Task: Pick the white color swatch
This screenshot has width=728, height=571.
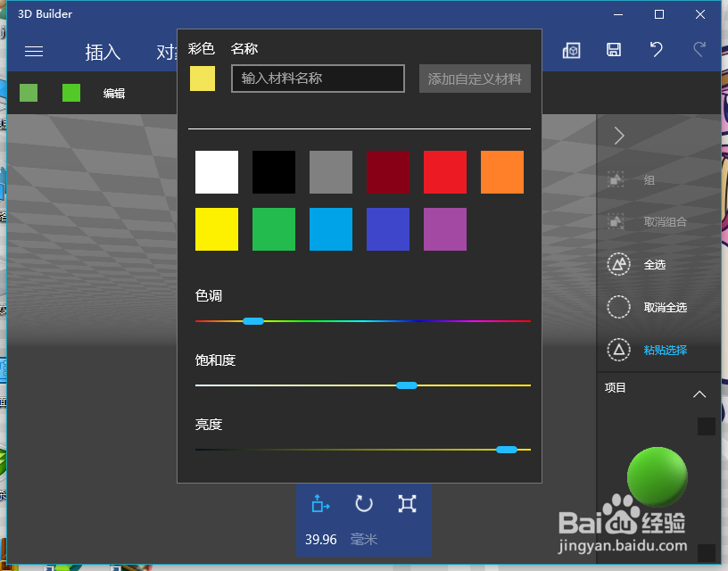Action: [x=217, y=172]
